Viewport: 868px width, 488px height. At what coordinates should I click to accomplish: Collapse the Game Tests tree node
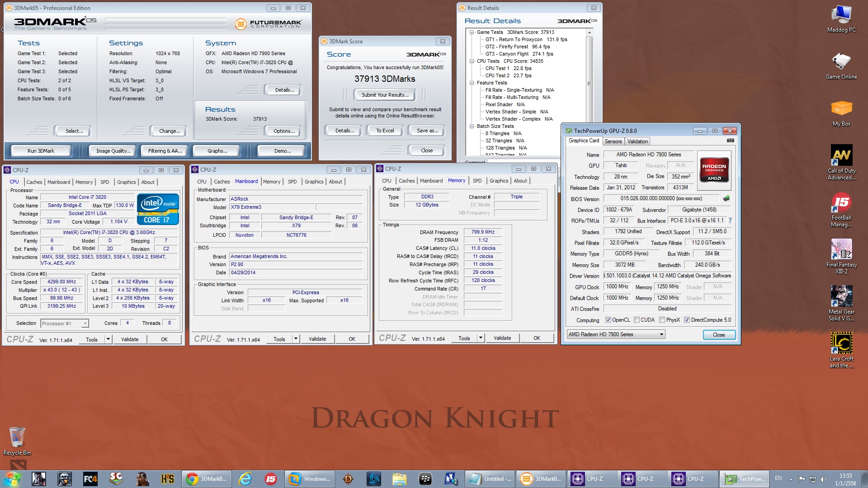tap(472, 32)
